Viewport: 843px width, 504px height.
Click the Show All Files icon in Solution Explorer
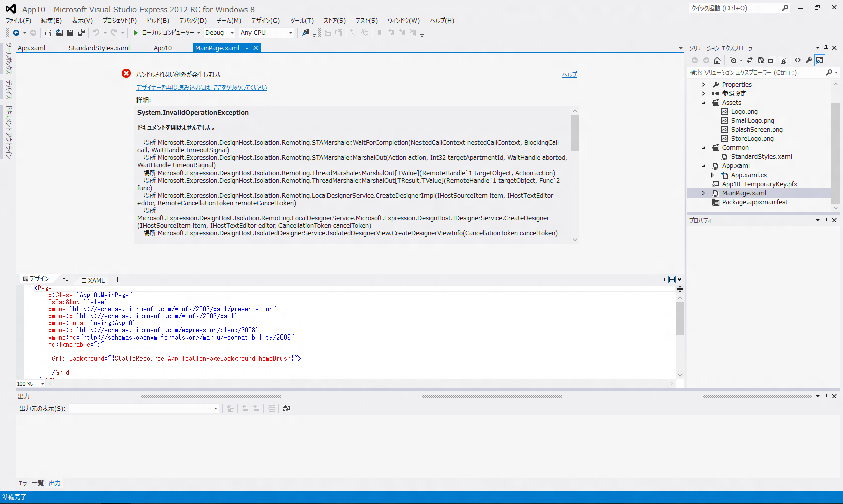[x=783, y=60]
